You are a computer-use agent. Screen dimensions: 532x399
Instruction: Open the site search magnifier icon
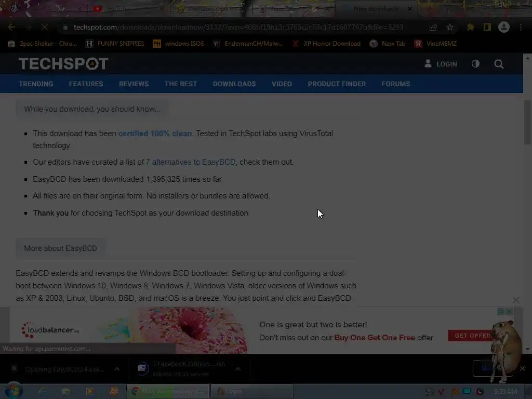(x=498, y=64)
